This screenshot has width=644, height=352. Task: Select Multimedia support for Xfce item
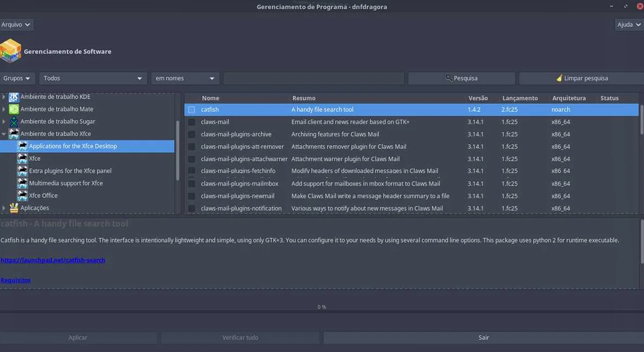(66, 183)
